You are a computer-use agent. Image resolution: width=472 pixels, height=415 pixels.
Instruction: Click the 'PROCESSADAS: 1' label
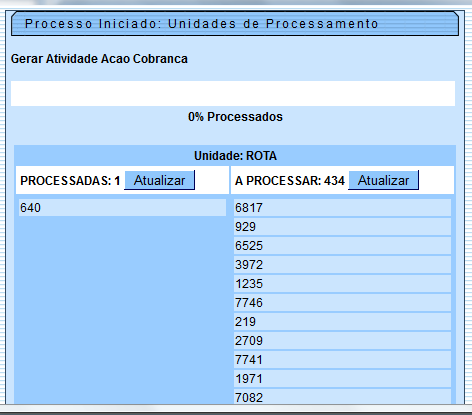(70, 181)
